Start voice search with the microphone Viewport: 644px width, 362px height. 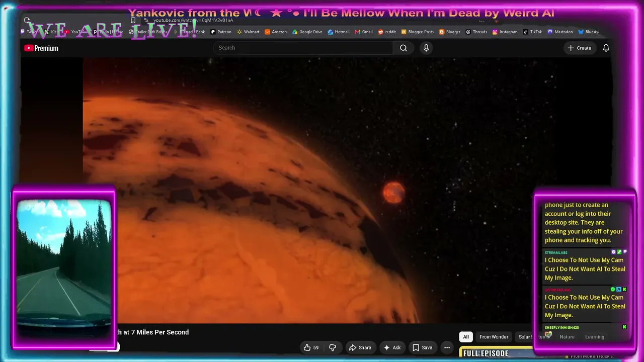tap(426, 48)
